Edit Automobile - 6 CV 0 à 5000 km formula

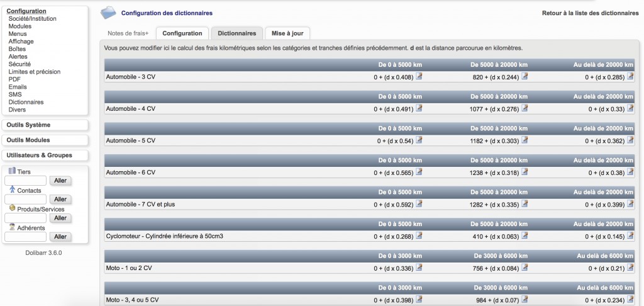tap(419, 172)
